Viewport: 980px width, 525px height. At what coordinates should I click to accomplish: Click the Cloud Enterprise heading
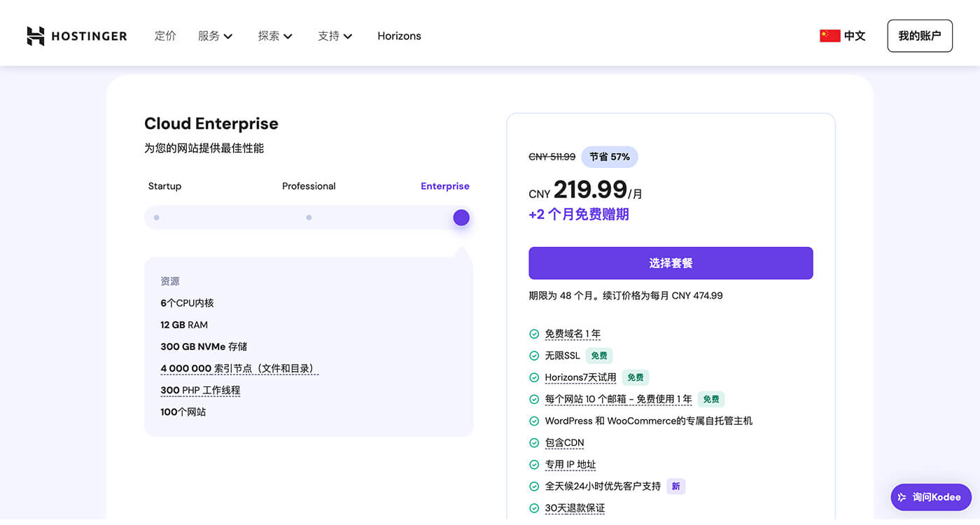click(211, 123)
